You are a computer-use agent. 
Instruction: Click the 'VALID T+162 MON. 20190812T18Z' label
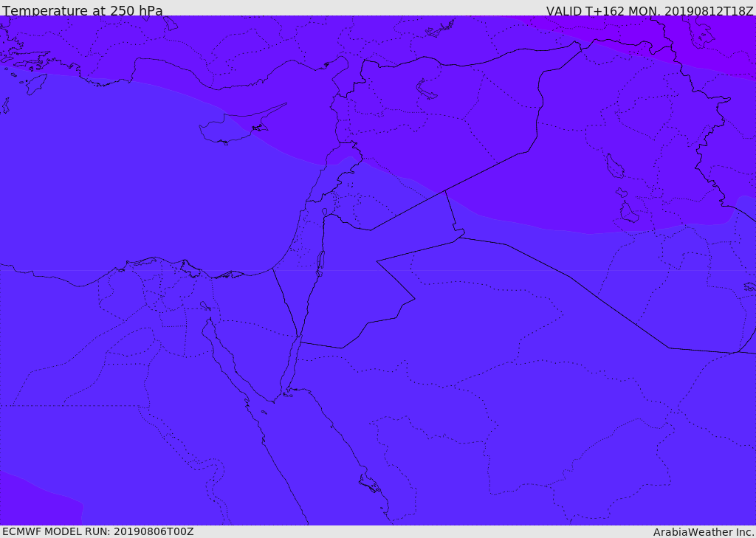click(x=650, y=10)
